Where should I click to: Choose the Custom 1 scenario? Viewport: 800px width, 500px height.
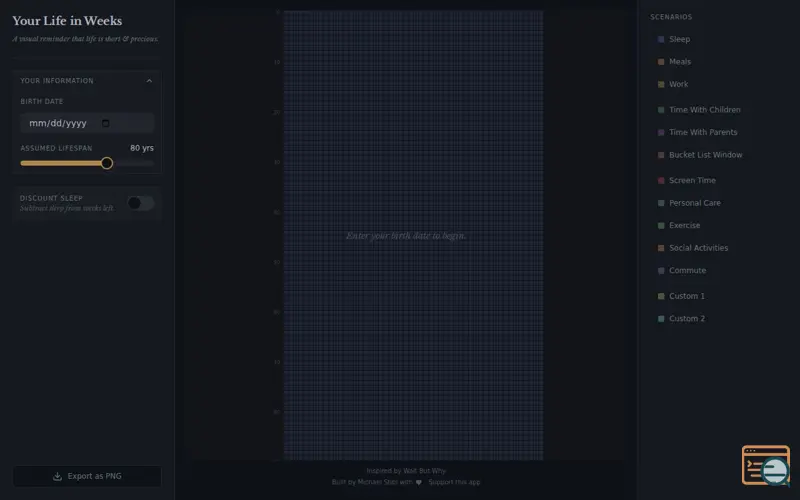(681, 296)
